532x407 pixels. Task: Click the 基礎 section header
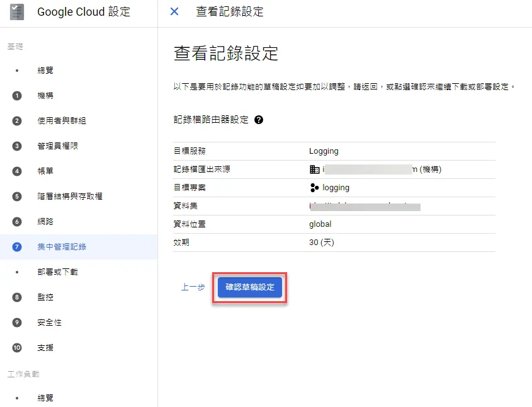pyautogui.click(x=15, y=47)
